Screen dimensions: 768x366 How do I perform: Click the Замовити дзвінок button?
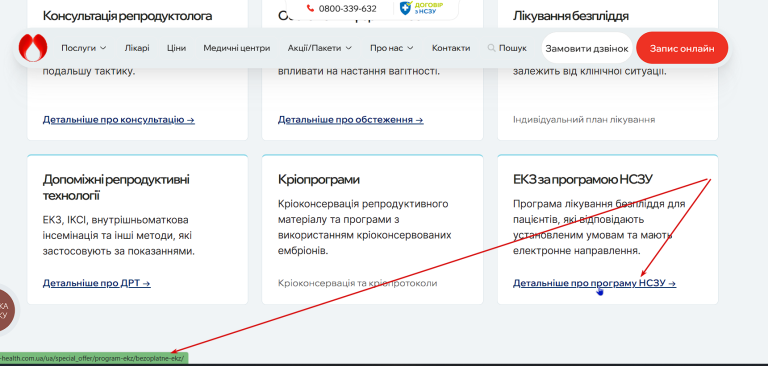[x=587, y=48]
